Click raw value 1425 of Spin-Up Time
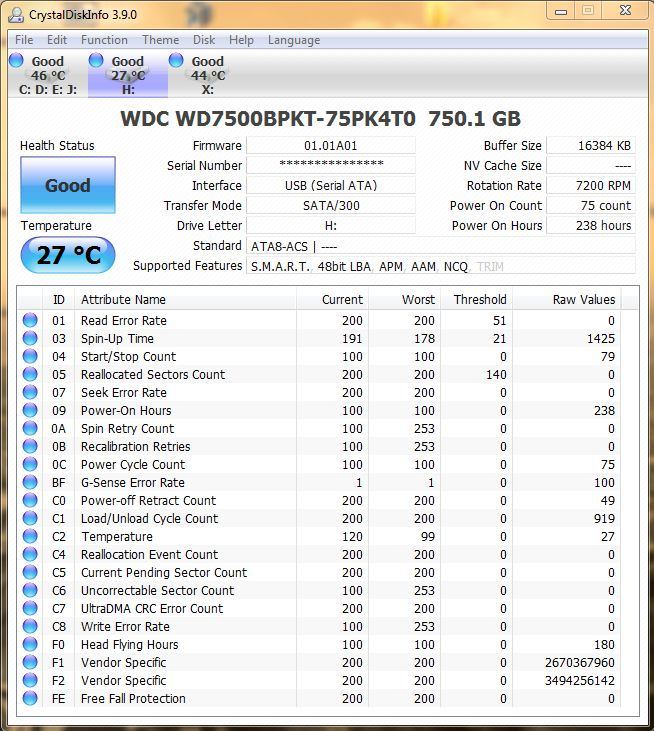 [x=600, y=338]
